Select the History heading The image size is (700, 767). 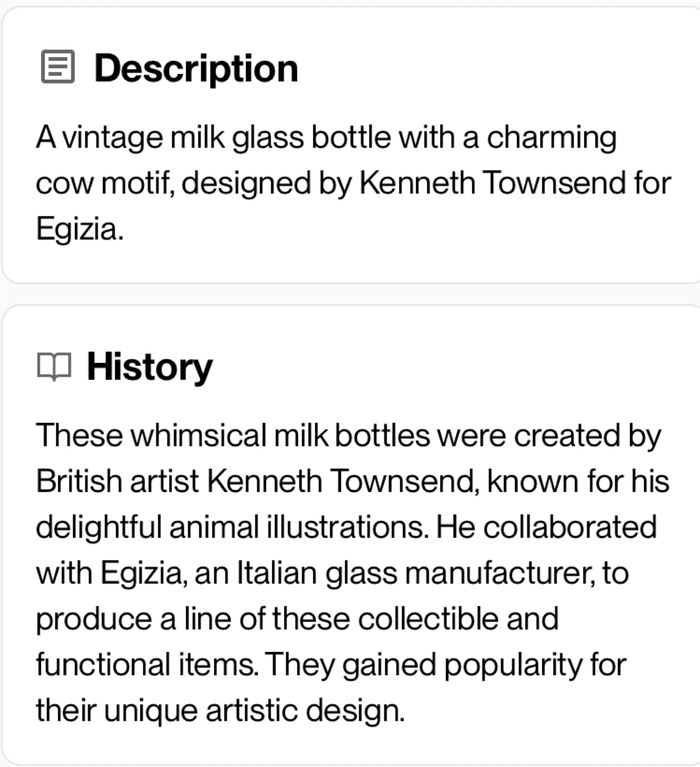[150, 366]
